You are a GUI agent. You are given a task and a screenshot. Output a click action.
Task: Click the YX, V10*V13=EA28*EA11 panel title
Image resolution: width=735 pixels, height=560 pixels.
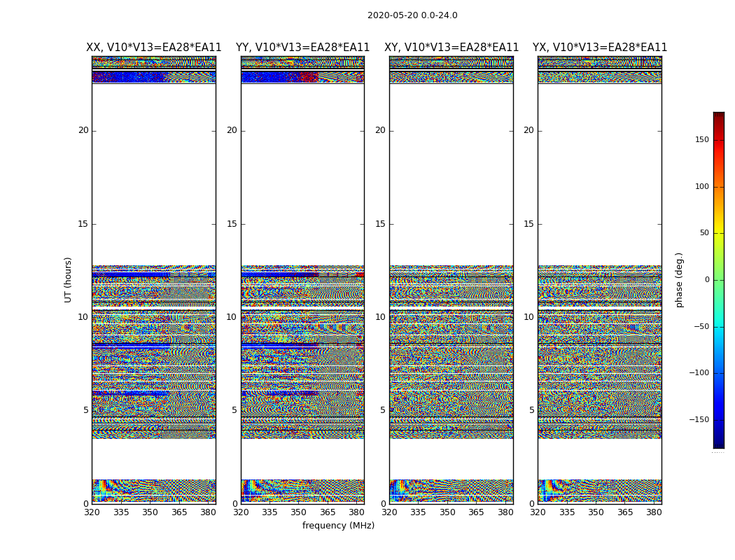(x=600, y=48)
